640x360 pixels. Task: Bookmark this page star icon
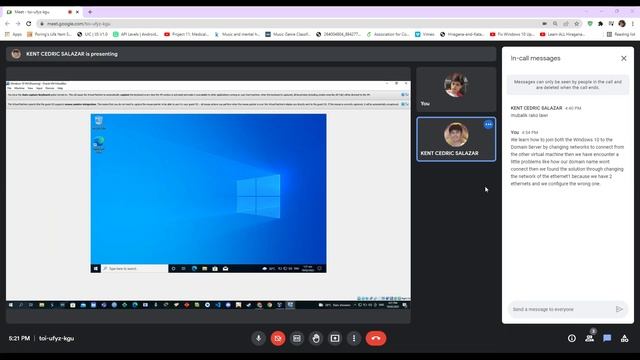[x=577, y=24]
